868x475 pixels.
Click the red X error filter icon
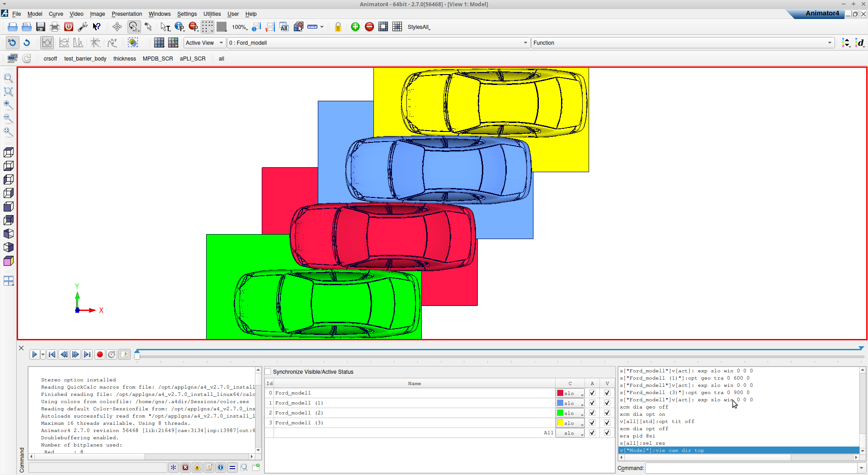[x=185, y=468]
